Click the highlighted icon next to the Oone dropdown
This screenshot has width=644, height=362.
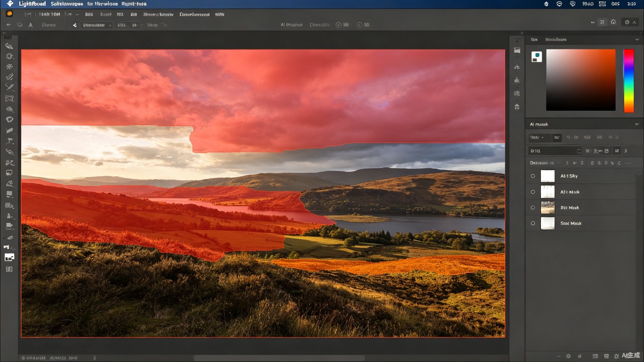tap(557, 138)
